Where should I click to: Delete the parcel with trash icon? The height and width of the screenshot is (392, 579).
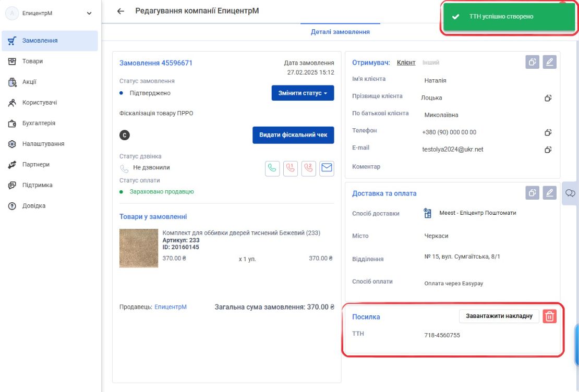pos(549,316)
